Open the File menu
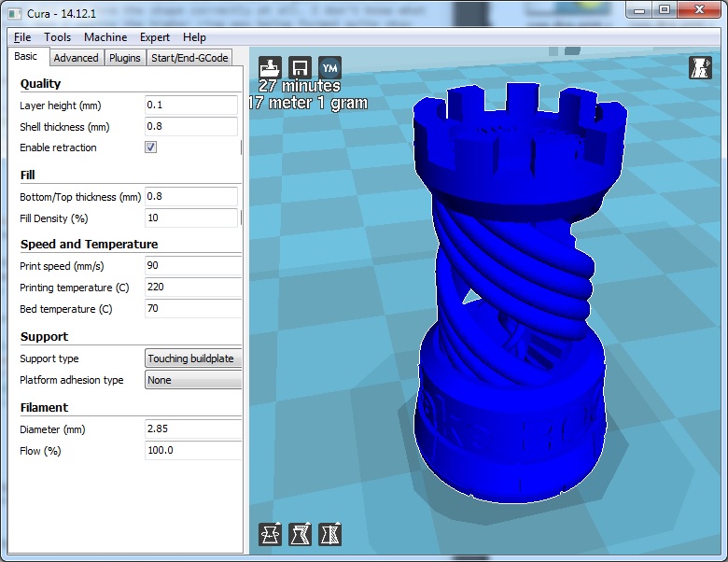728x562 pixels. tap(22, 37)
